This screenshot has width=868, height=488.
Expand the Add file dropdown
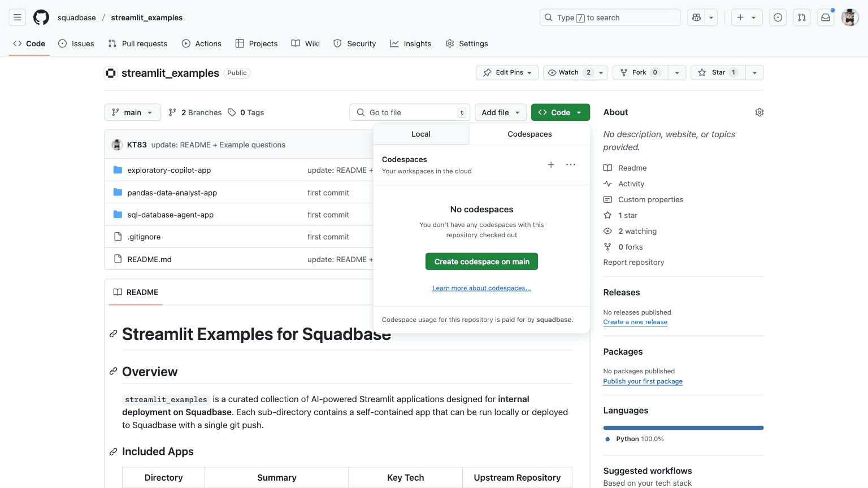pyautogui.click(x=500, y=112)
